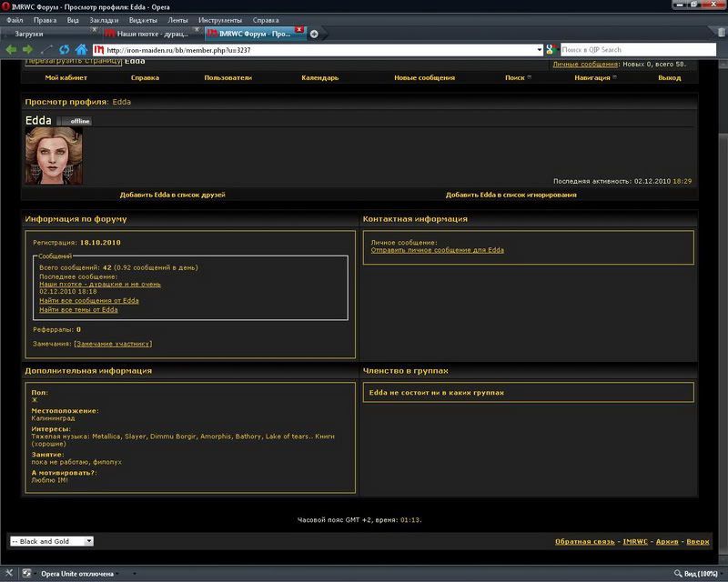This screenshot has width=728, height=582.
Task: Click the wand icon in navigation toolbar
Action: pos(46,49)
